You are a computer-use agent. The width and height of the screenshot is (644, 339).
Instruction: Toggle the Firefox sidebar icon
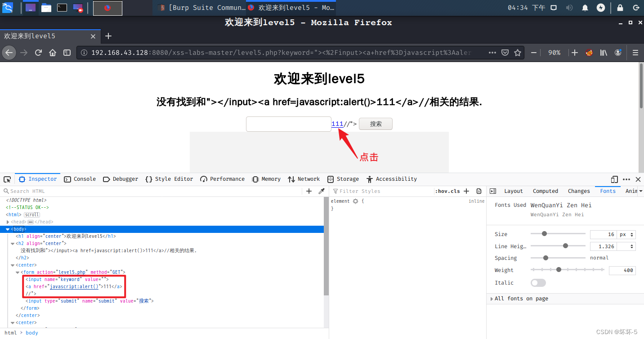67,53
